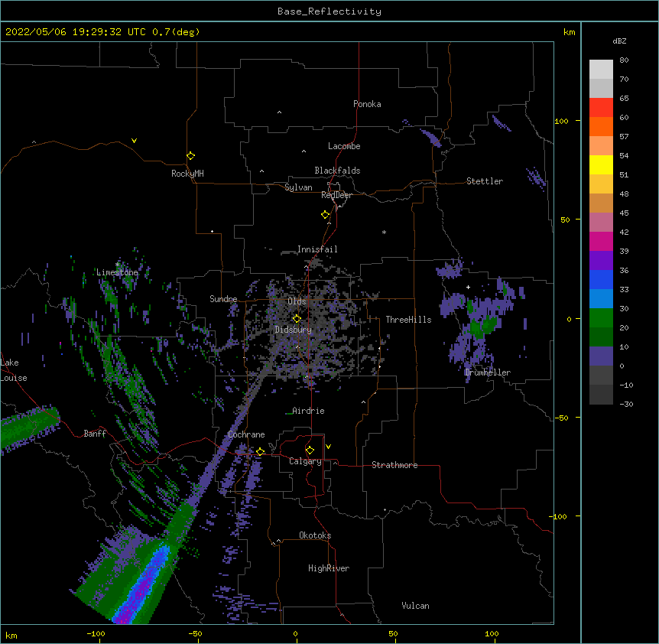This screenshot has width=659, height=644.
Task: Click the red 60 dBZ legend swatch
Action: click(x=601, y=108)
